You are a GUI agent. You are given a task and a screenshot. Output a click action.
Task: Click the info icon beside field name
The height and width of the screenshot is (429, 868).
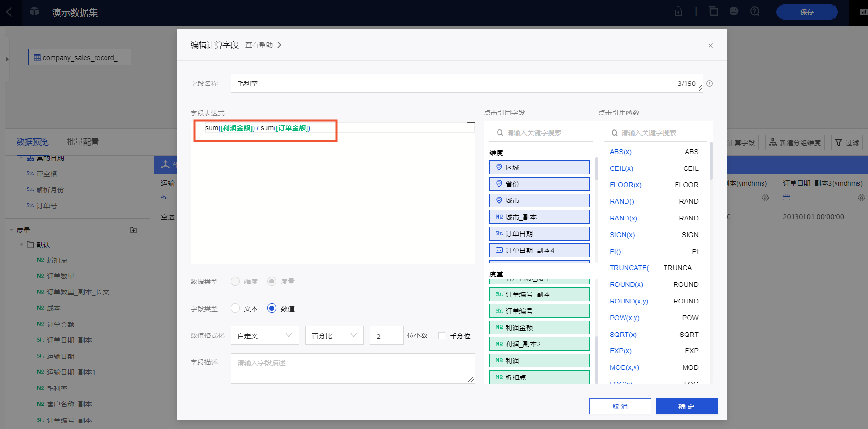click(709, 84)
